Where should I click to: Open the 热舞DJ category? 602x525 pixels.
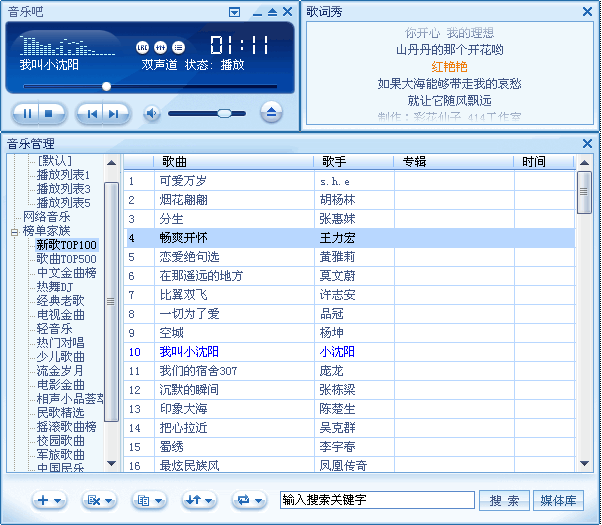55,287
